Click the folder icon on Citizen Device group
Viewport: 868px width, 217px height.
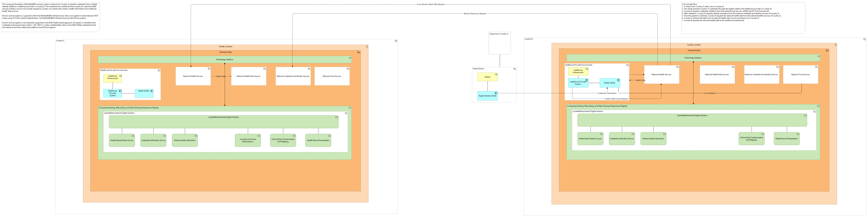pyautogui.click(x=515, y=69)
